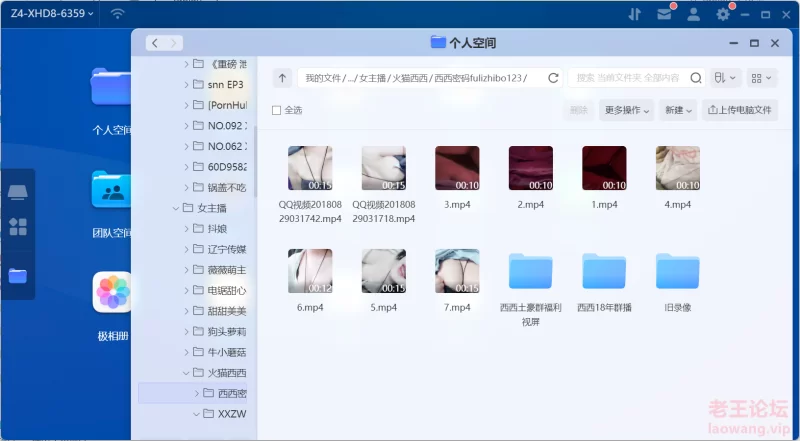Go up one folder level with arrow icon
This screenshot has width=800, height=441.
coord(284,78)
